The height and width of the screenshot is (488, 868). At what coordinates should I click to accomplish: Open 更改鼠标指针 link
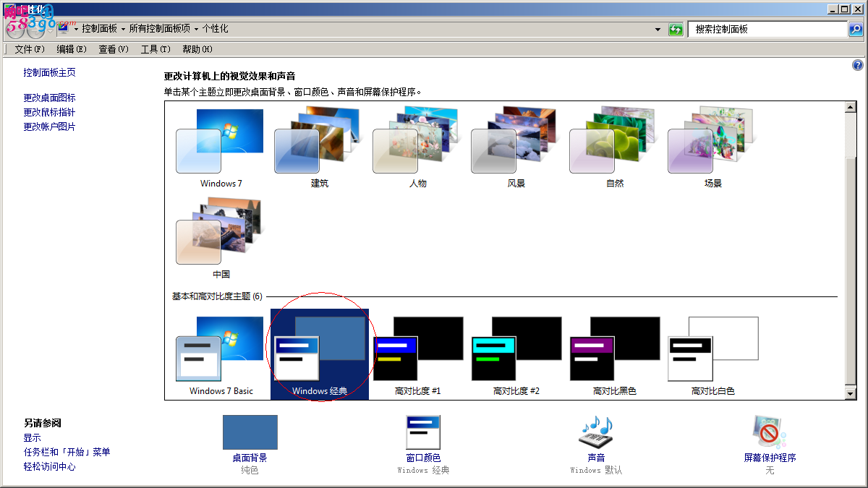pos(49,112)
